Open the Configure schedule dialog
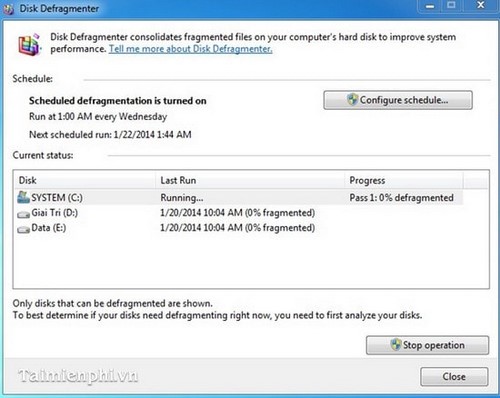The width and height of the screenshot is (500, 398). click(398, 100)
